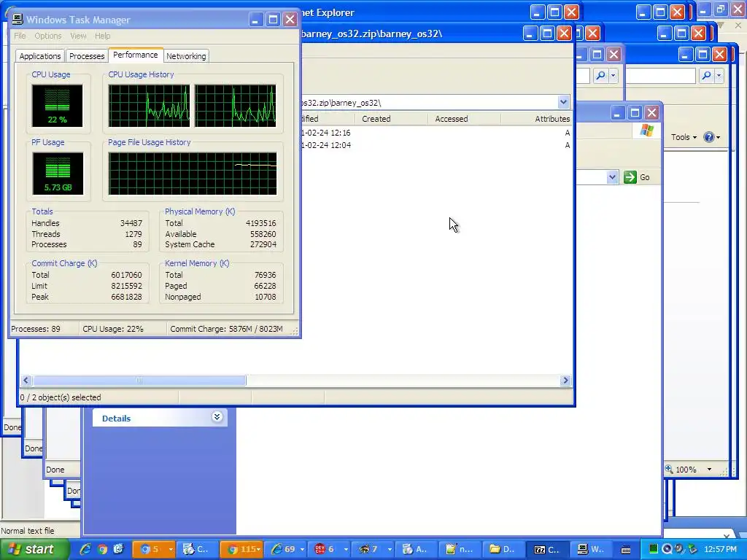The width and height of the screenshot is (747, 560).
Task: Click the Physical Memory Total 4193516 value
Action: 261,223
